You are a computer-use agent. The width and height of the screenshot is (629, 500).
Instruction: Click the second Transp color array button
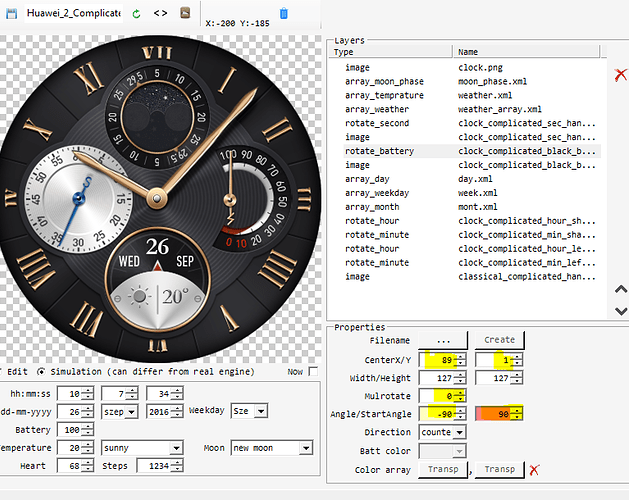(x=499, y=470)
